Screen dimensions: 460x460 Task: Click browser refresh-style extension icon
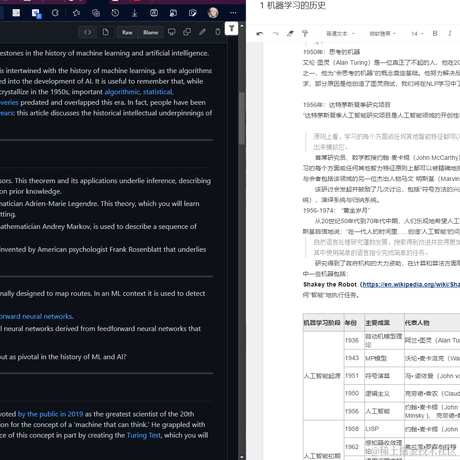coord(55,13)
